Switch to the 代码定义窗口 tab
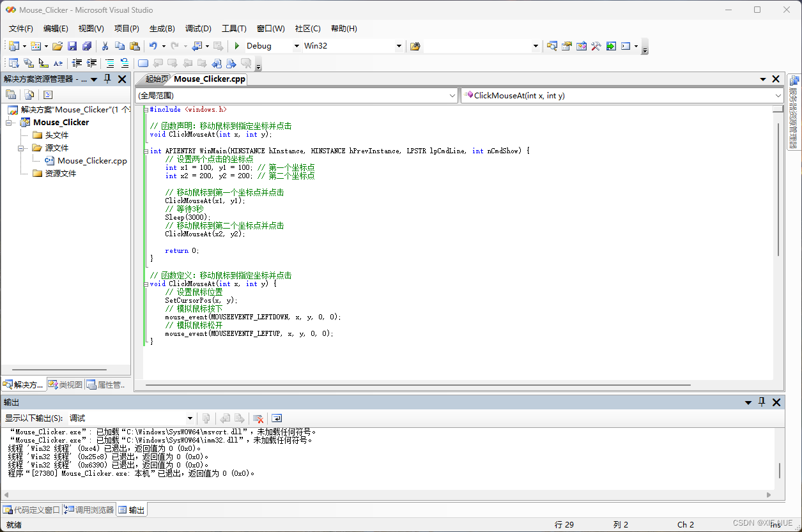 tap(31, 510)
